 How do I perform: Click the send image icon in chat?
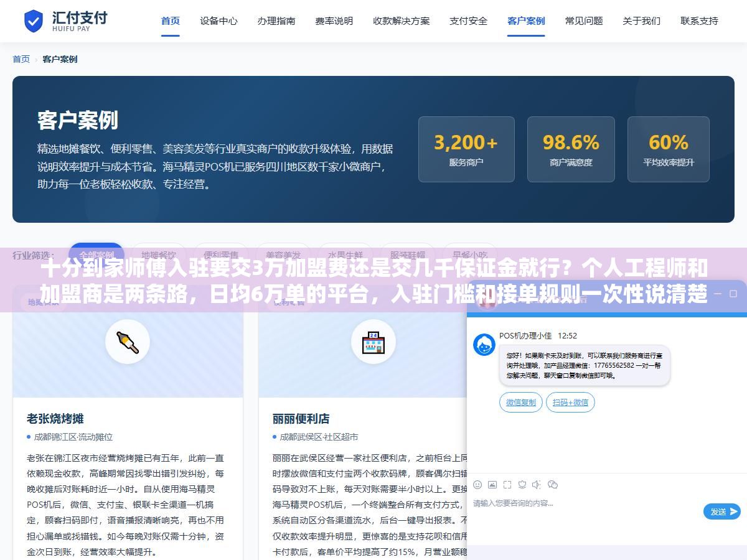(492, 484)
